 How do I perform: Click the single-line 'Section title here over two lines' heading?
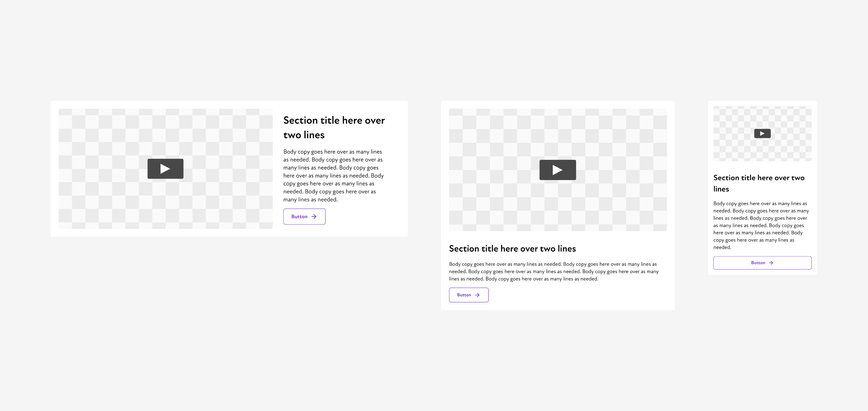click(512, 249)
